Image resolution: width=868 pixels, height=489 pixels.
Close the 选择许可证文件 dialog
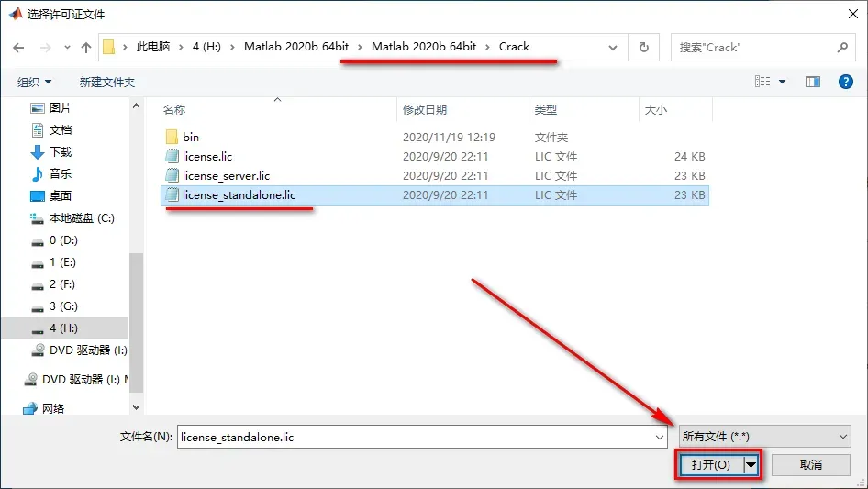[853, 14]
